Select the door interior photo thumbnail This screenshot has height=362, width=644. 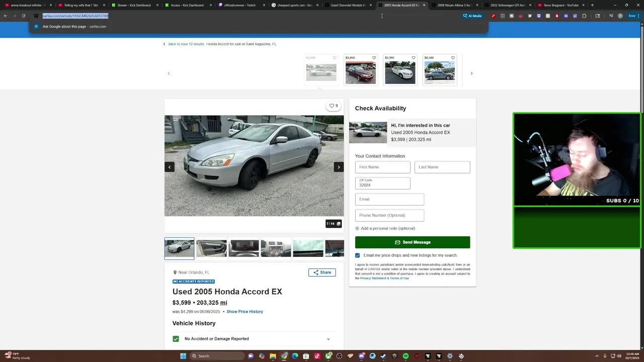[x=211, y=248]
